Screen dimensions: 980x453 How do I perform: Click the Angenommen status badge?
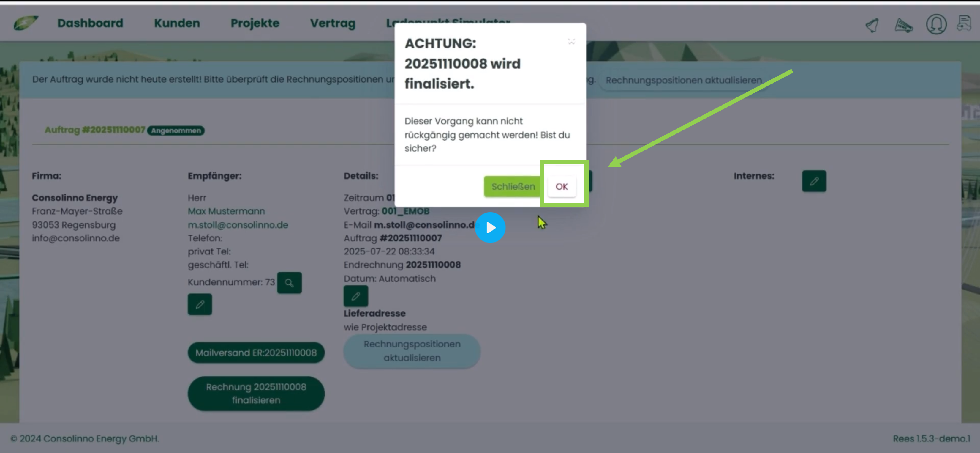tap(176, 130)
